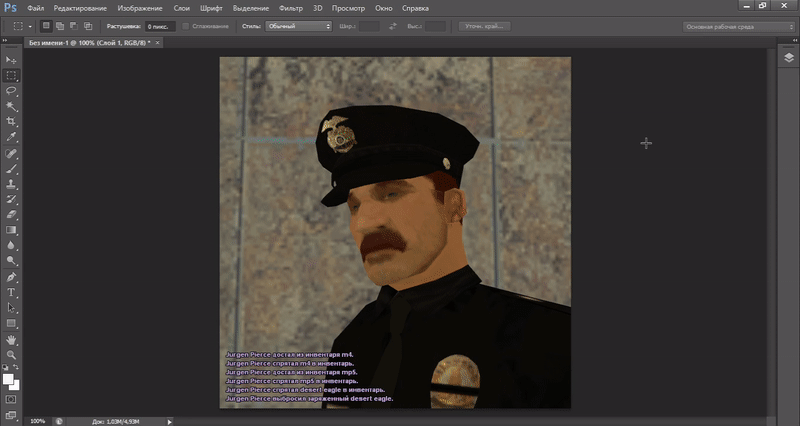The width and height of the screenshot is (800, 426).
Task: Select the Gradient tool
Action: (x=11, y=230)
